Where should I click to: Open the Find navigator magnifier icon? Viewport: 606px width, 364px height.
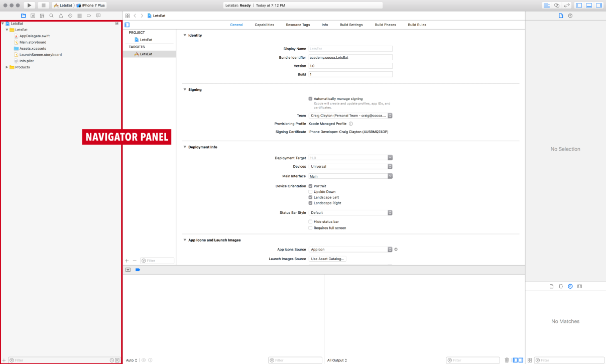(x=51, y=16)
